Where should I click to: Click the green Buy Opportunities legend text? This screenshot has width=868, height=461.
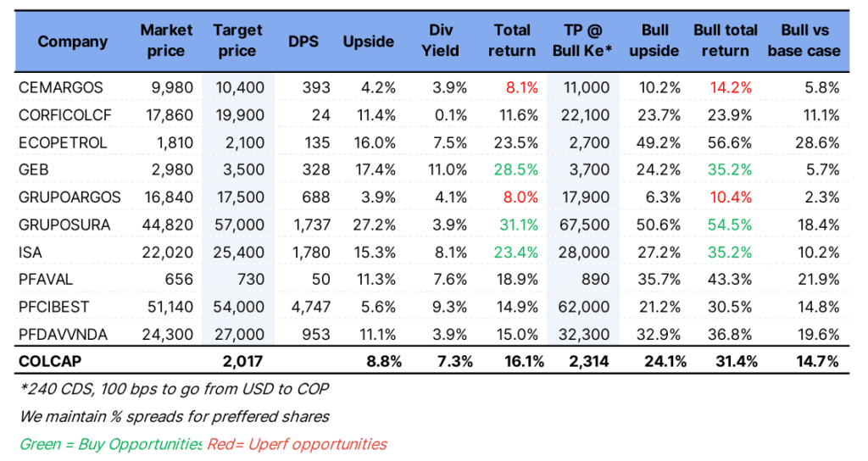click(x=110, y=444)
